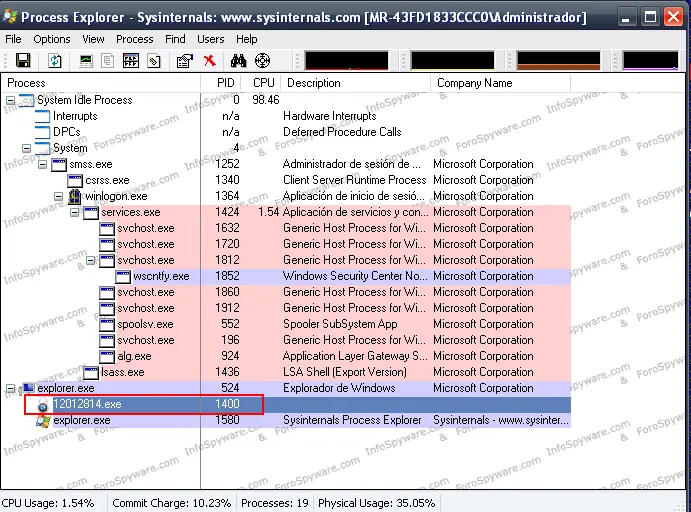Open the File menu
The image size is (691, 512).
tap(13, 39)
